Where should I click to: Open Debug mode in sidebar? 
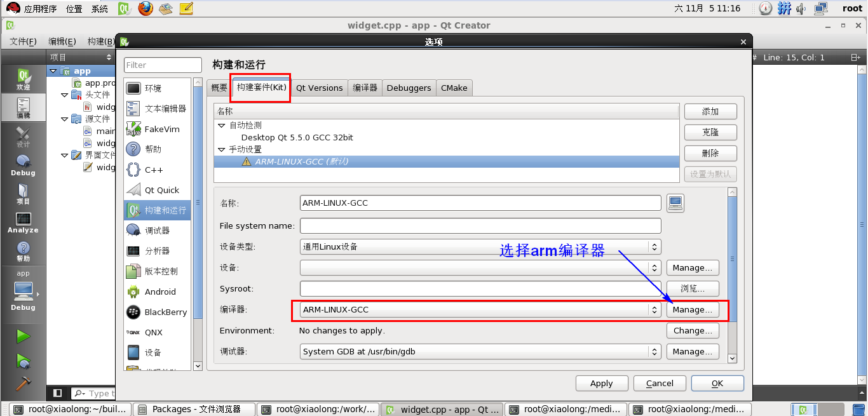pos(23,165)
